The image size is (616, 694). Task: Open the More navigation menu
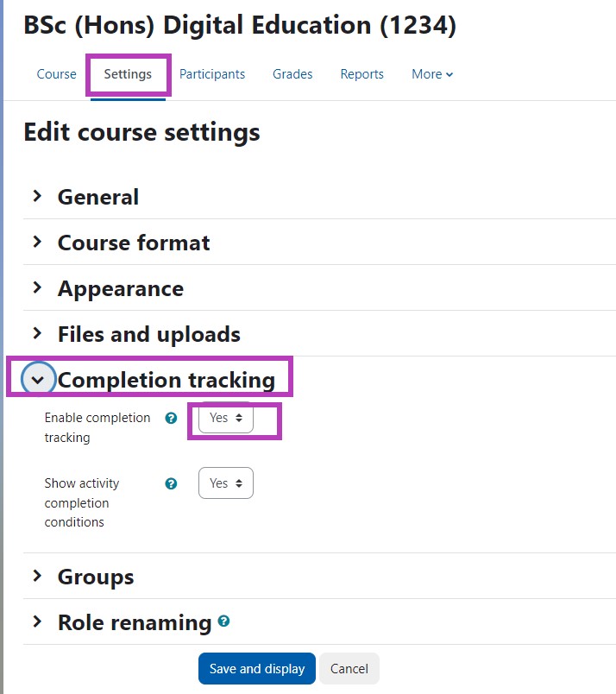point(431,74)
